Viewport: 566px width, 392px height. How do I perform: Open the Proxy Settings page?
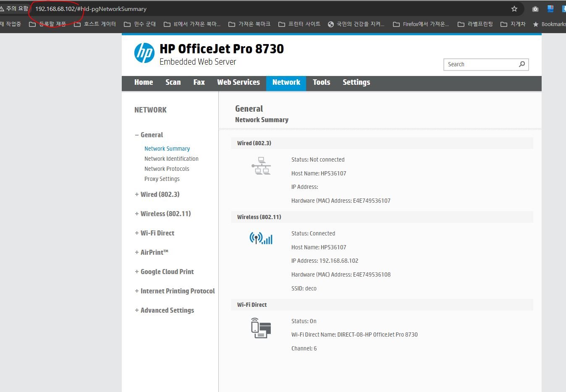click(162, 179)
